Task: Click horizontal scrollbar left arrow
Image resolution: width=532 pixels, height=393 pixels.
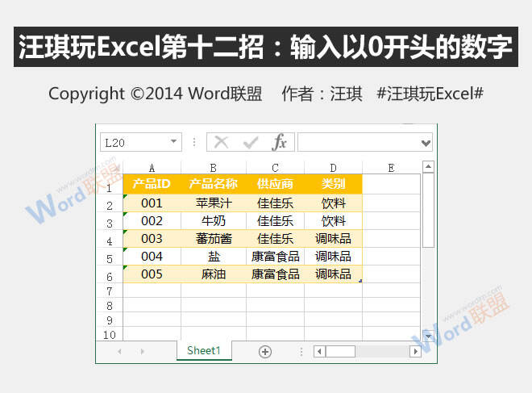Action: 319,351
